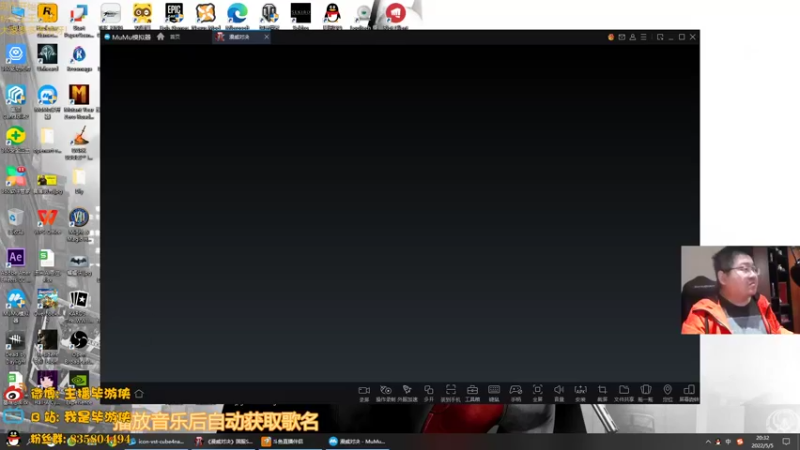Open Microsoft Edge desktop icon

(237, 16)
